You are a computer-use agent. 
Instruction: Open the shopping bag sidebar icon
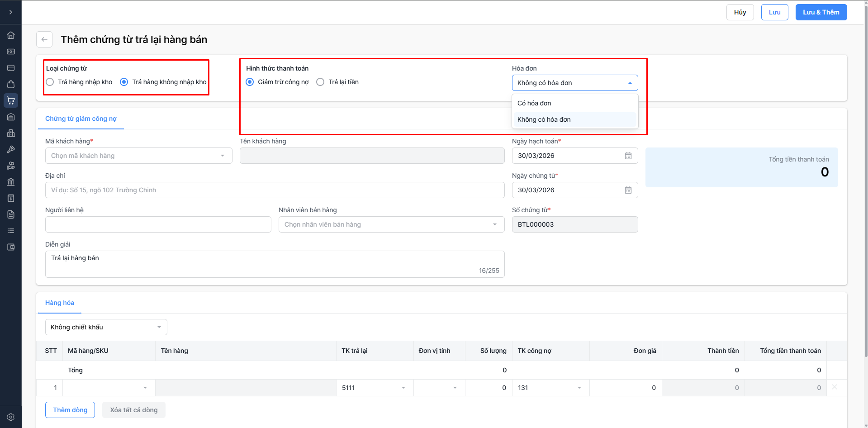(11, 84)
